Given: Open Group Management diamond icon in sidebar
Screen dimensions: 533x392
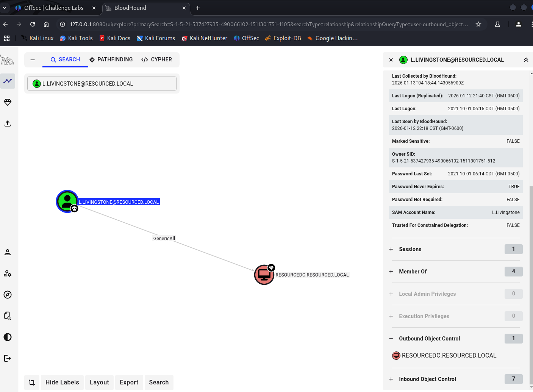Looking at the screenshot, I should pyautogui.click(x=8, y=102).
